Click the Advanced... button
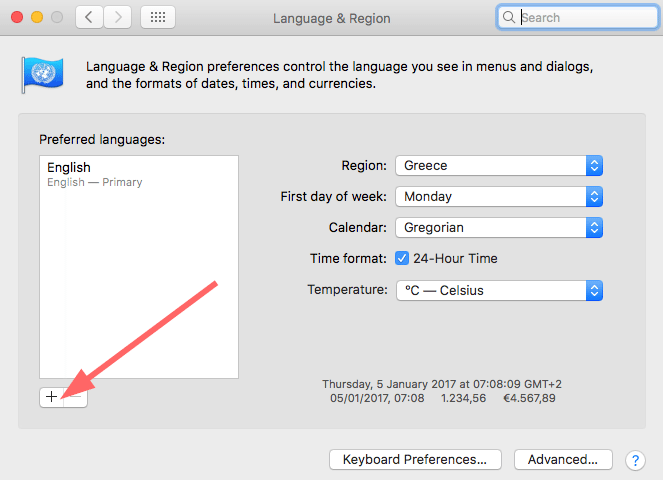The height and width of the screenshot is (480, 663). click(563, 460)
